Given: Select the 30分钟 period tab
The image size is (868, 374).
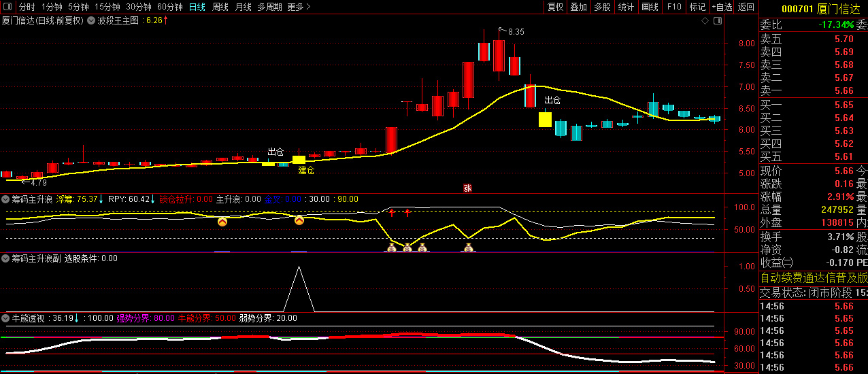Looking at the screenshot, I should coord(139,7).
